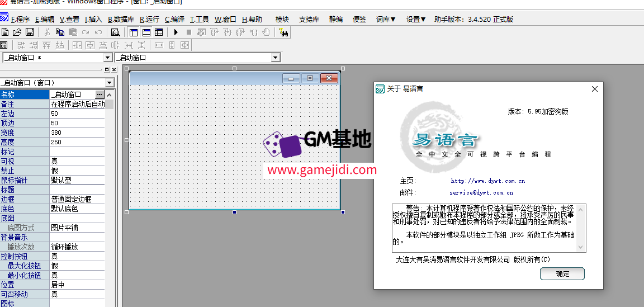The image size is (644, 307).
Task: Click the service@dywt.com.cn email link
Action: pyautogui.click(x=481, y=192)
